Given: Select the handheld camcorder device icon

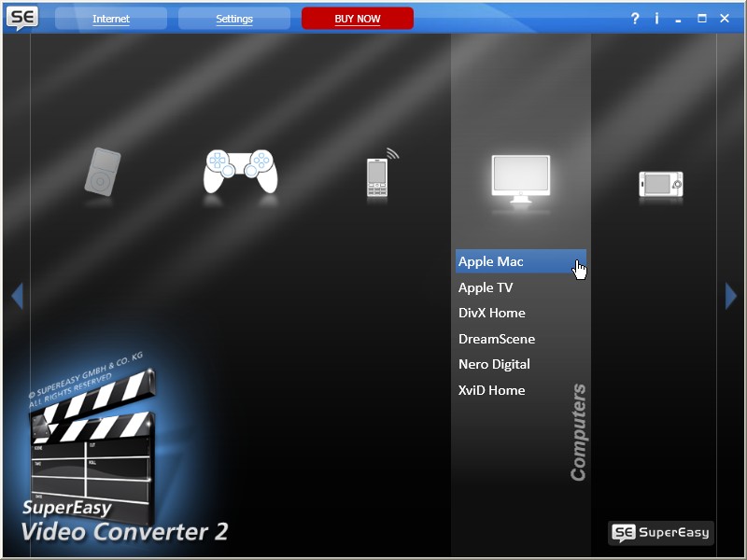Looking at the screenshot, I should [x=661, y=184].
